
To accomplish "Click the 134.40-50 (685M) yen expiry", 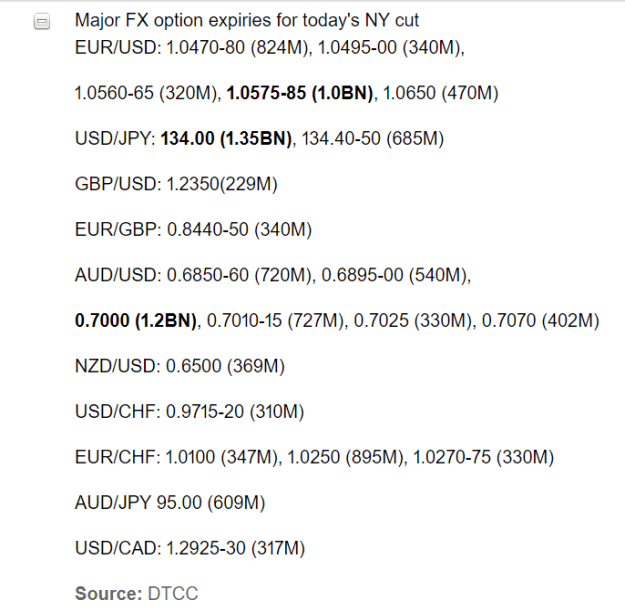I will tap(372, 138).
